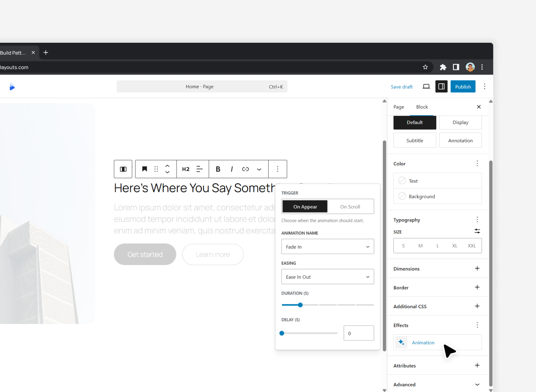Choose font size M
536x392 pixels.
[421, 246]
